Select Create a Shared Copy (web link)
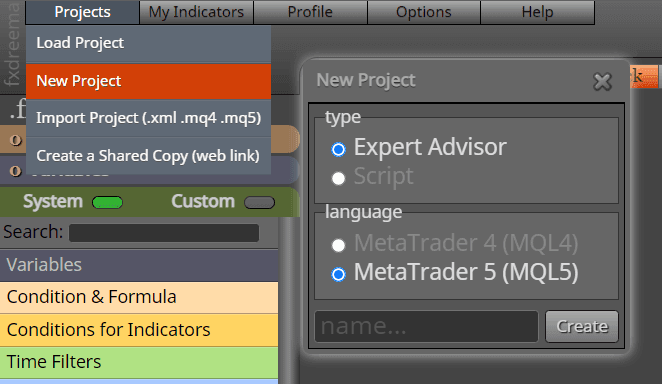Image resolution: width=662 pixels, height=384 pixels. click(148, 156)
